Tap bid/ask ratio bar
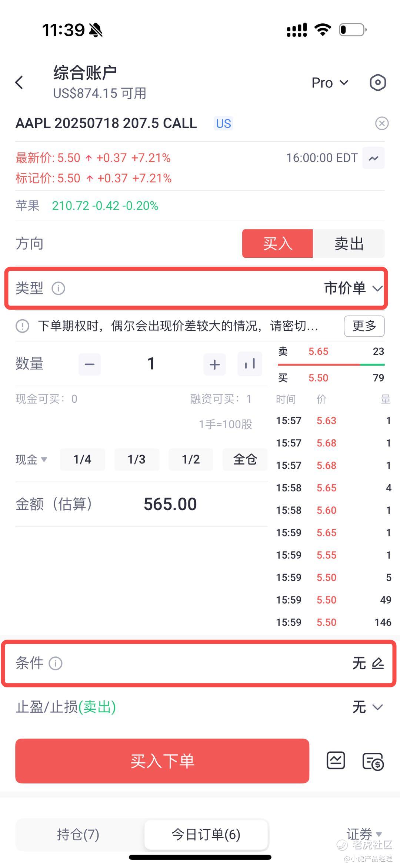The height and width of the screenshot is (868, 400). pos(331,365)
